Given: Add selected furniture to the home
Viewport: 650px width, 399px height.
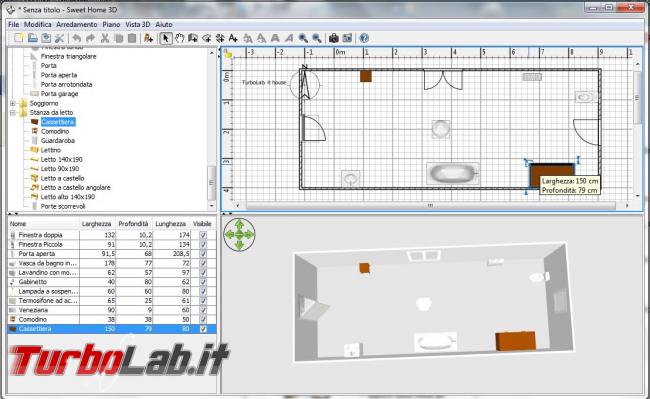Looking at the screenshot, I should tap(148, 38).
